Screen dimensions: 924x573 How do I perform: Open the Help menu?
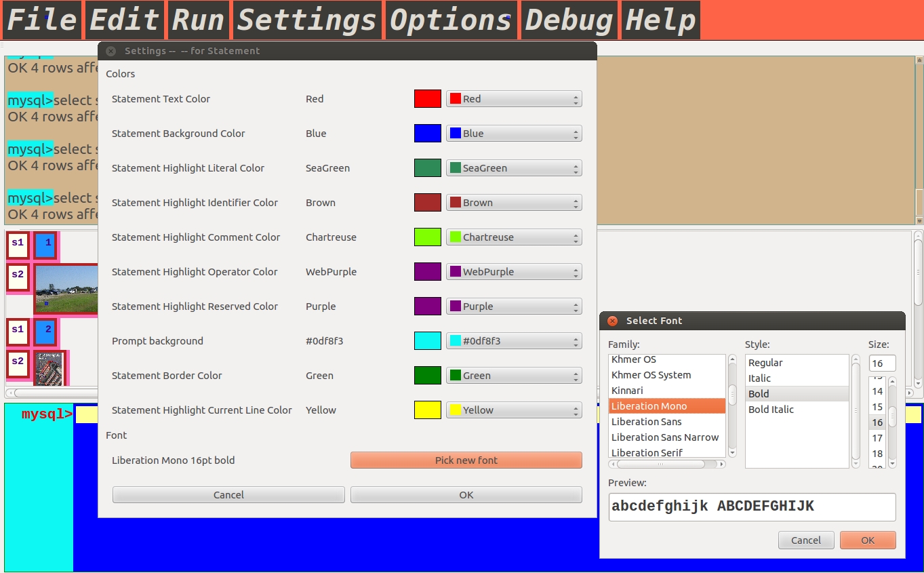(x=660, y=20)
